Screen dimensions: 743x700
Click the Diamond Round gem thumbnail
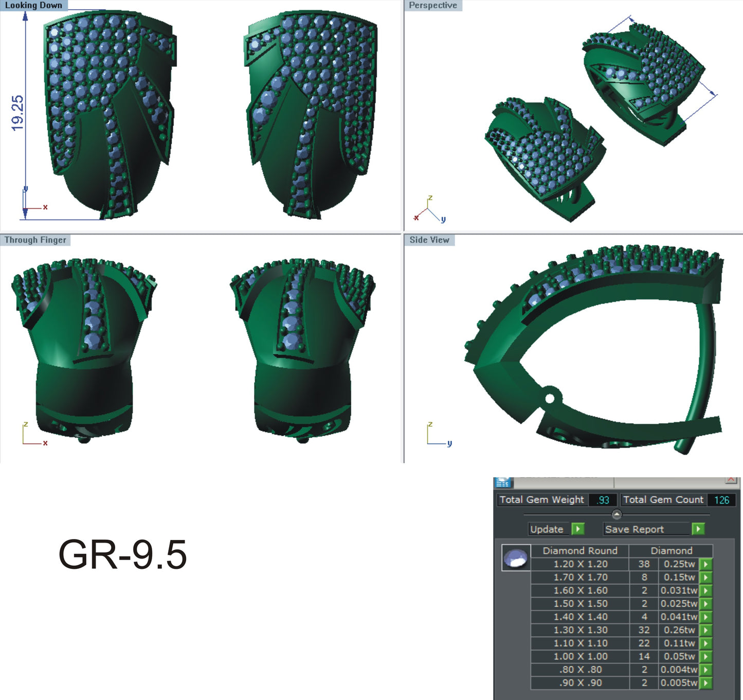[x=516, y=558]
